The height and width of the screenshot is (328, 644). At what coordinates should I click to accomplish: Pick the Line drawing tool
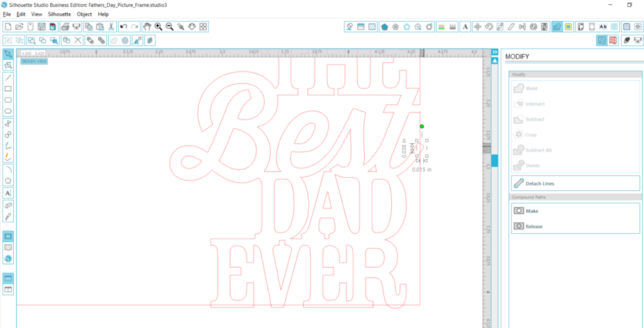(x=8, y=77)
